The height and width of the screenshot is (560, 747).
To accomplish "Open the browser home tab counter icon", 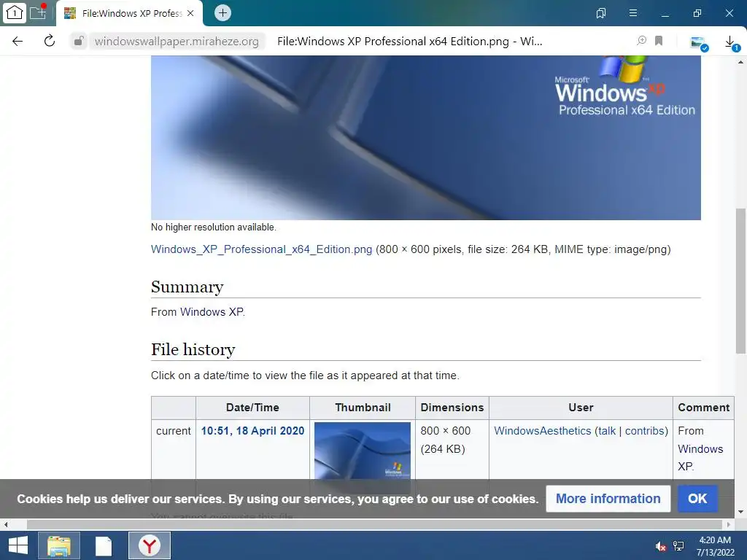I will pyautogui.click(x=15, y=13).
